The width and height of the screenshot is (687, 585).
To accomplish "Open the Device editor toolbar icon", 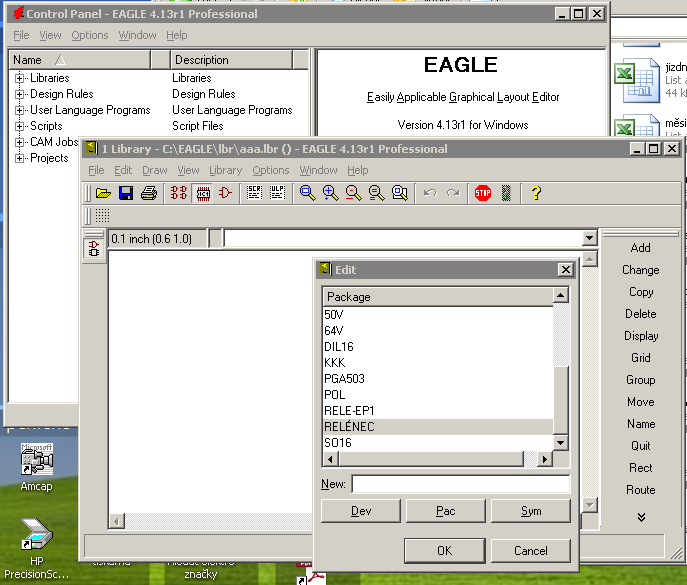I will [x=179, y=193].
